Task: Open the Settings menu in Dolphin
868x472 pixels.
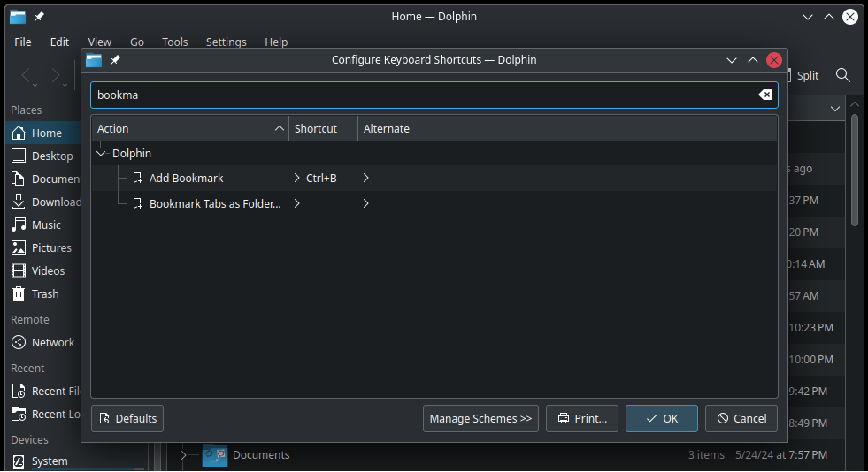Action: (226, 42)
